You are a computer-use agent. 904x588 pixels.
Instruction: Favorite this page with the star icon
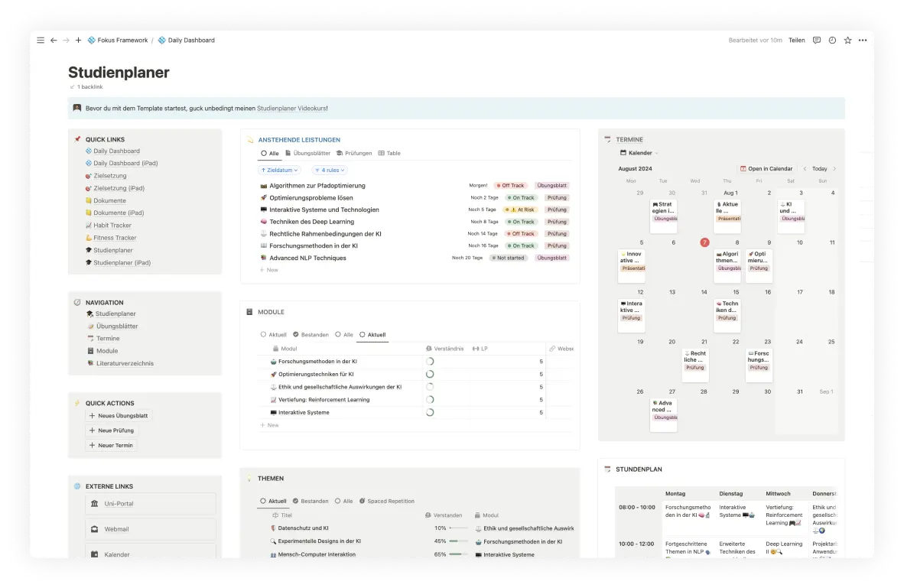pos(847,41)
